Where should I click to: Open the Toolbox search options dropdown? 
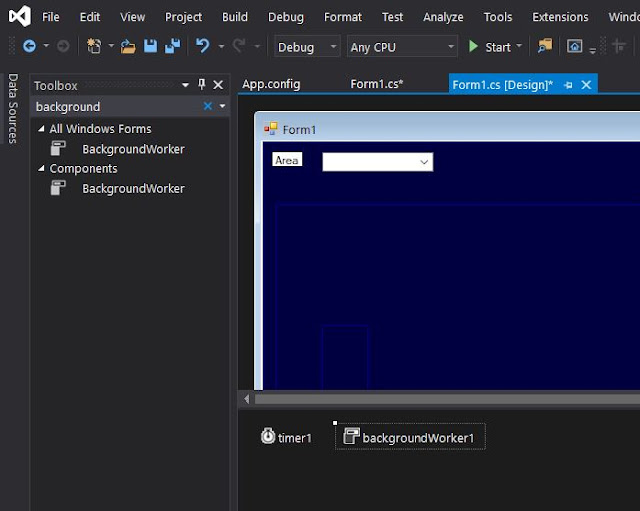(222, 107)
